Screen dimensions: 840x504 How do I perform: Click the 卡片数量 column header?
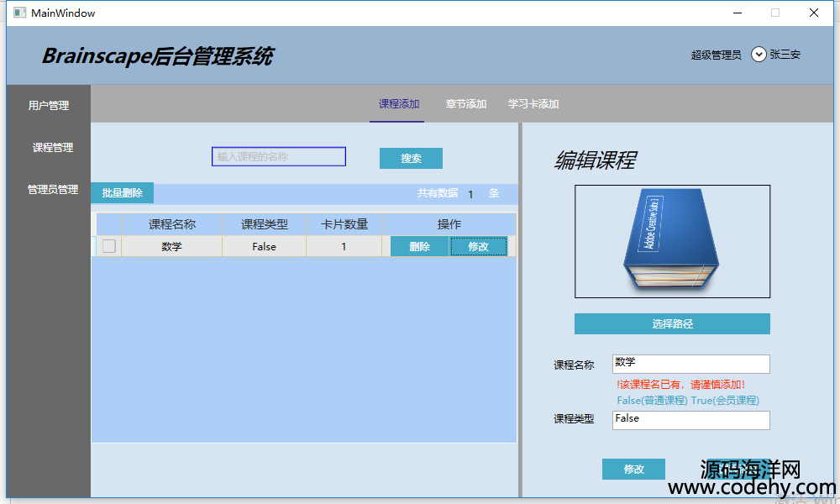[344, 224]
